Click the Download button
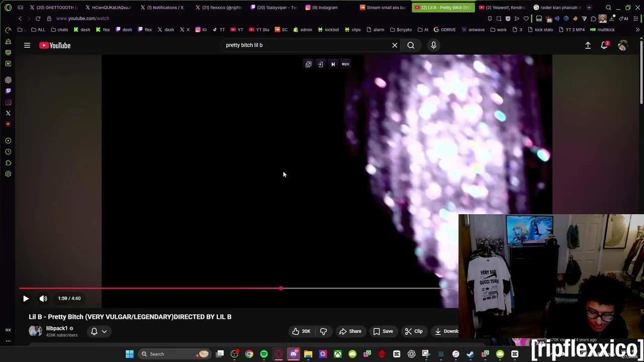The image size is (644, 362). (x=446, y=331)
